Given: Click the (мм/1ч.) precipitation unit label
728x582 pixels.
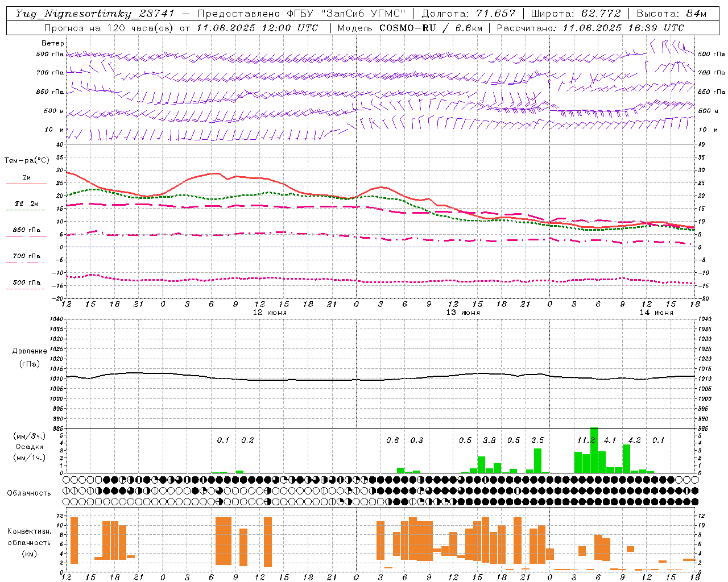Looking at the screenshot, I should click(29, 458).
